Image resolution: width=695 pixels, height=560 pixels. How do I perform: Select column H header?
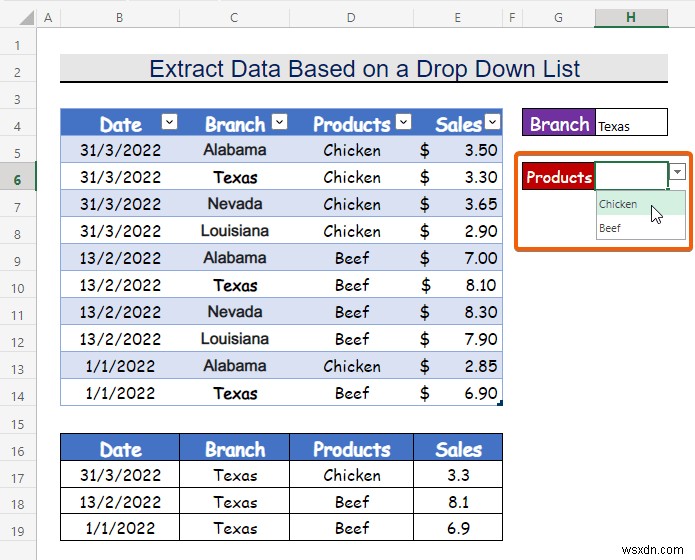(x=631, y=18)
